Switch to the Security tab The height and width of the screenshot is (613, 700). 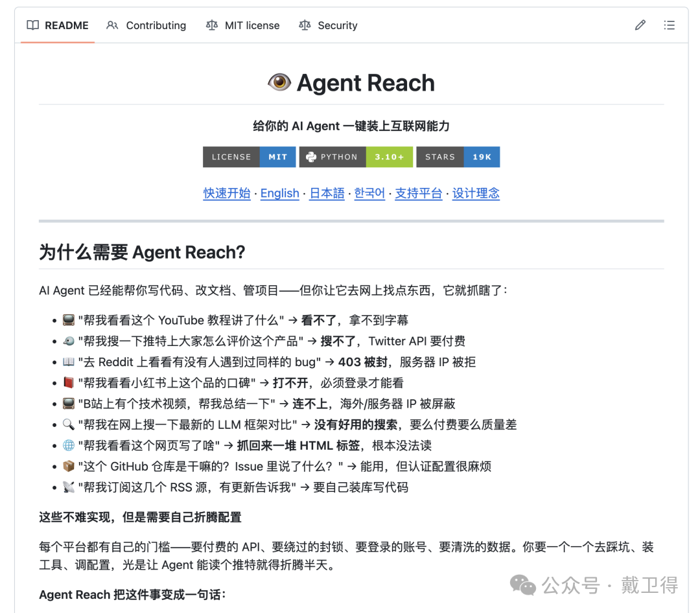328,25
